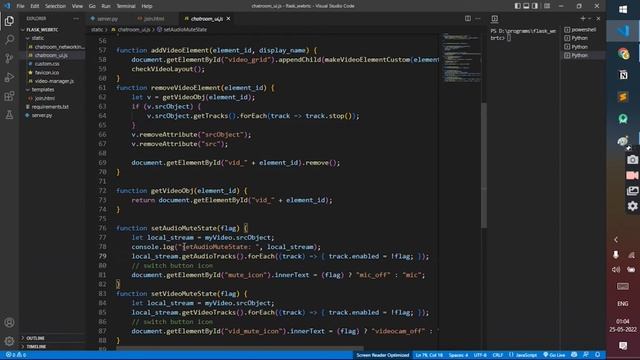Close the chatroom_ui.js tab
The height and width of the screenshot is (360, 640).
[229, 19]
